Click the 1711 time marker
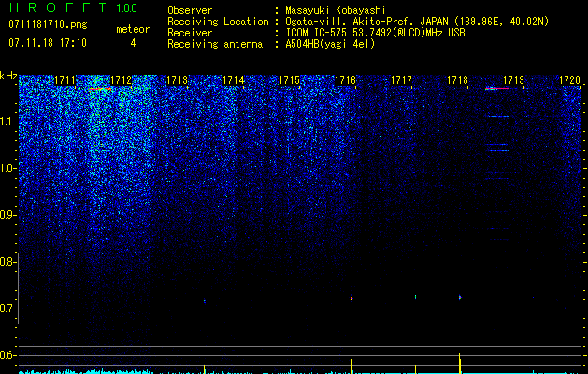The height and width of the screenshot is (374, 588). pyautogui.click(x=65, y=80)
